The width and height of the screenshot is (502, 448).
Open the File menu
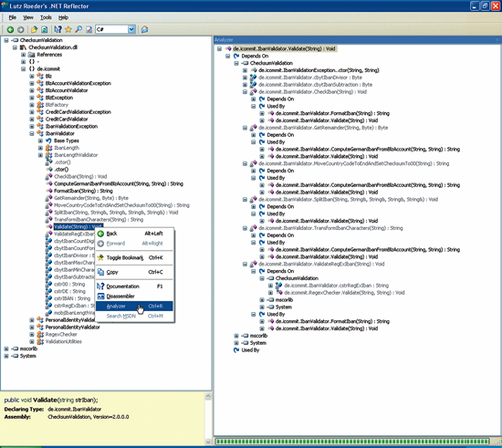(x=13, y=17)
